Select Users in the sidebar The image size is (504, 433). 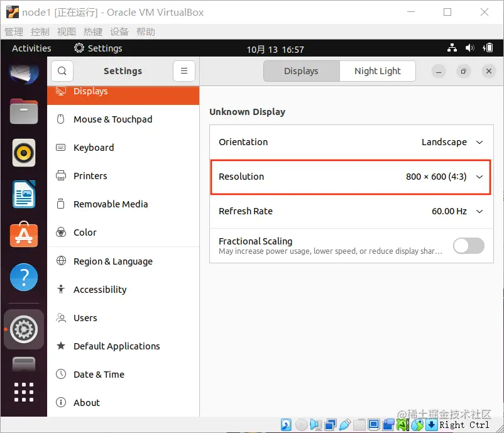(123, 318)
